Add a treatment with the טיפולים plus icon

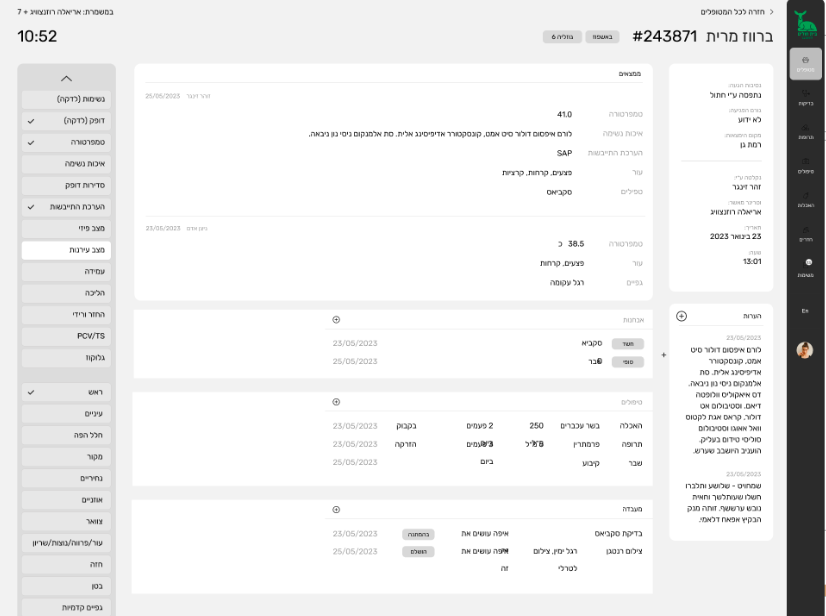[336, 402]
